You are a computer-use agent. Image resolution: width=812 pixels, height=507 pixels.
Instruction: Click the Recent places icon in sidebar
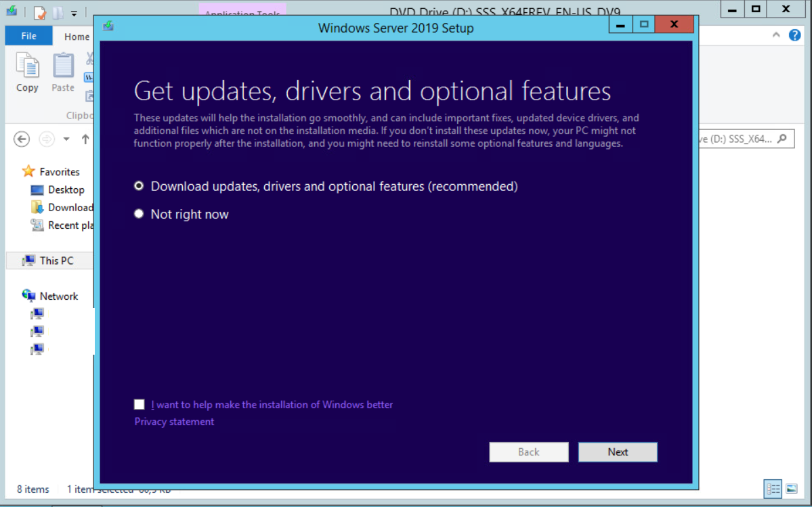coord(37,225)
